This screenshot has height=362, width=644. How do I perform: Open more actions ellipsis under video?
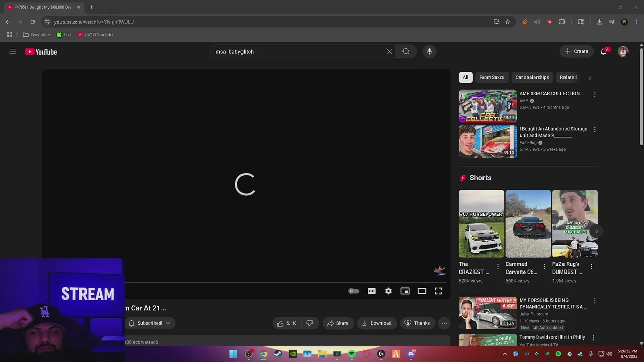(x=444, y=323)
